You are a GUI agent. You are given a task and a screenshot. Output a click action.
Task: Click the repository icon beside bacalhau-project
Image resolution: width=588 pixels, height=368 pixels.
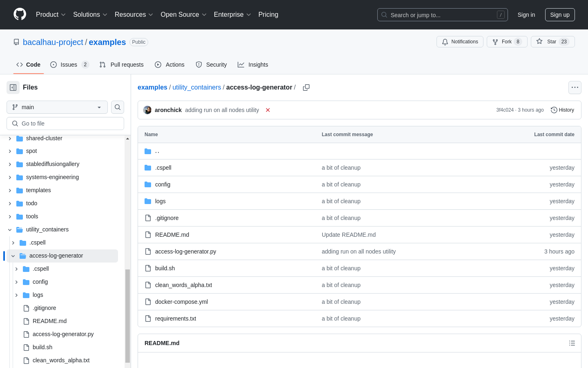click(16, 42)
